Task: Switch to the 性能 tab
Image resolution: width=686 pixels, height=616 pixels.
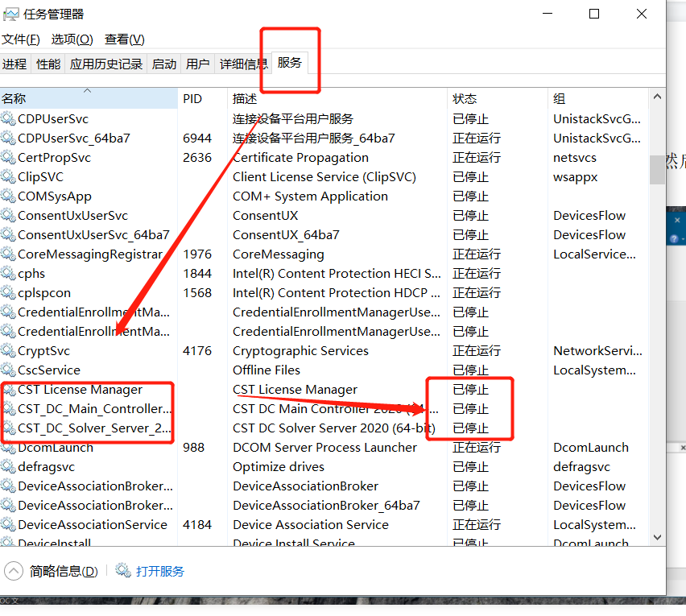Action: tap(47, 64)
